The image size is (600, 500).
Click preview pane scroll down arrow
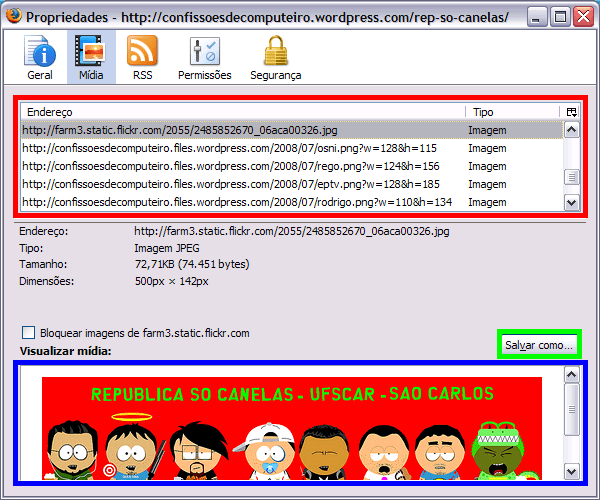[572, 471]
